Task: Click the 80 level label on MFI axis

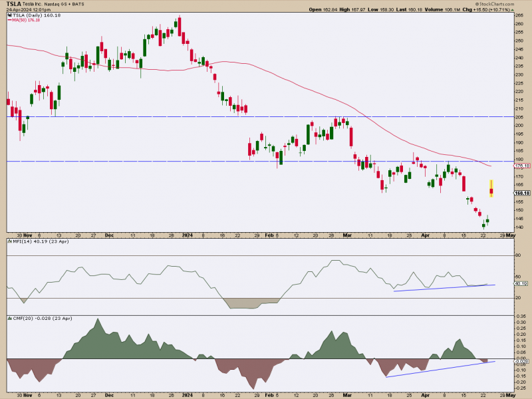Action: pyautogui.click(x=518, y=255)
